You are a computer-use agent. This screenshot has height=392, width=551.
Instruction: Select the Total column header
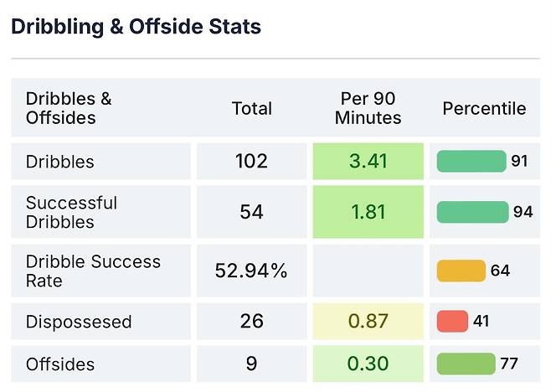pos(251,108)
